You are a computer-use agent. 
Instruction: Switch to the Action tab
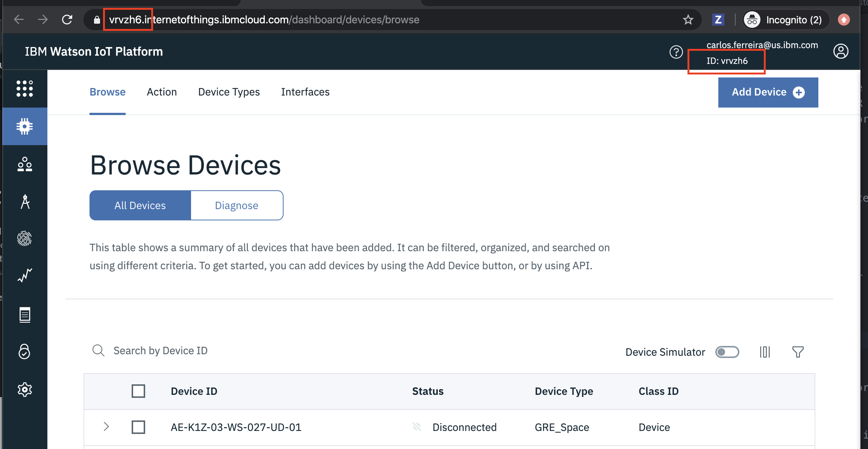[x=162, y=92]
